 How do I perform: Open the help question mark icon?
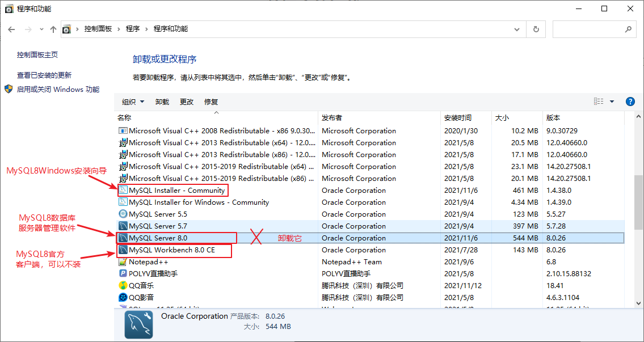630,102
